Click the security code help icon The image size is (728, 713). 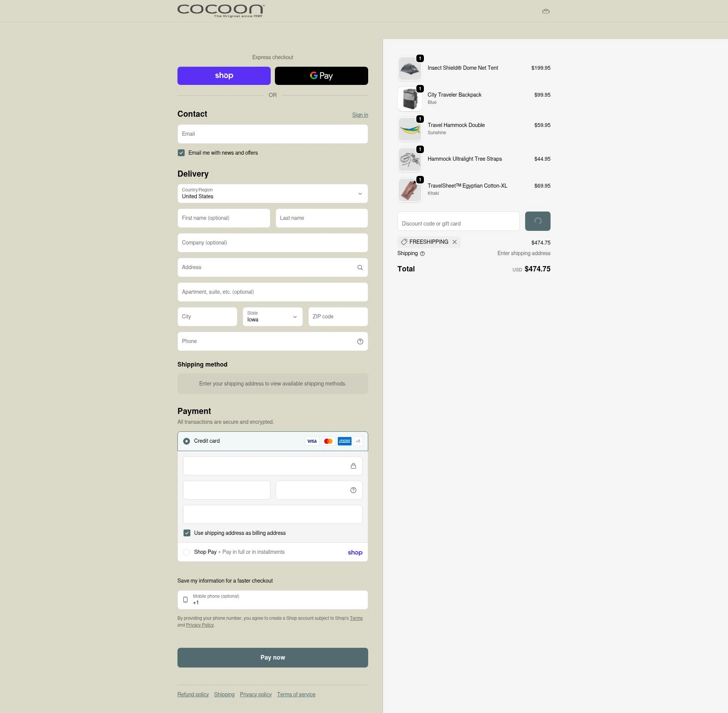point(353,490)
